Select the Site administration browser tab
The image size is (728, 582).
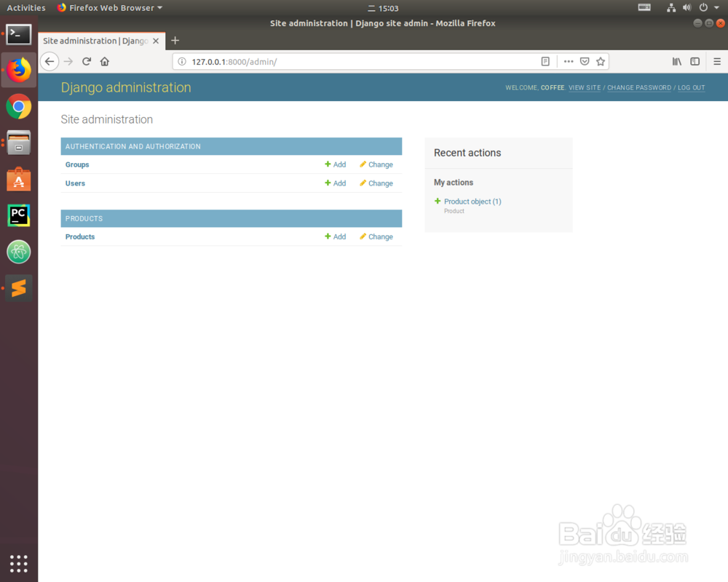point(102,41)
